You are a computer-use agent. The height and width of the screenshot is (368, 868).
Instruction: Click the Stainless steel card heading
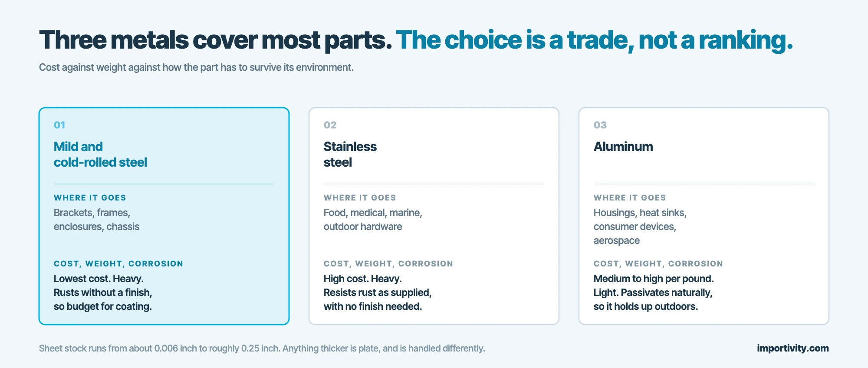(350, 154)
